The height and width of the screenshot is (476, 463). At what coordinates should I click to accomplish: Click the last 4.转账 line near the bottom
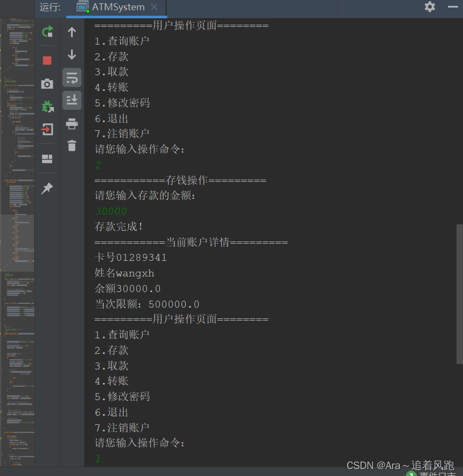coord(111,381)
